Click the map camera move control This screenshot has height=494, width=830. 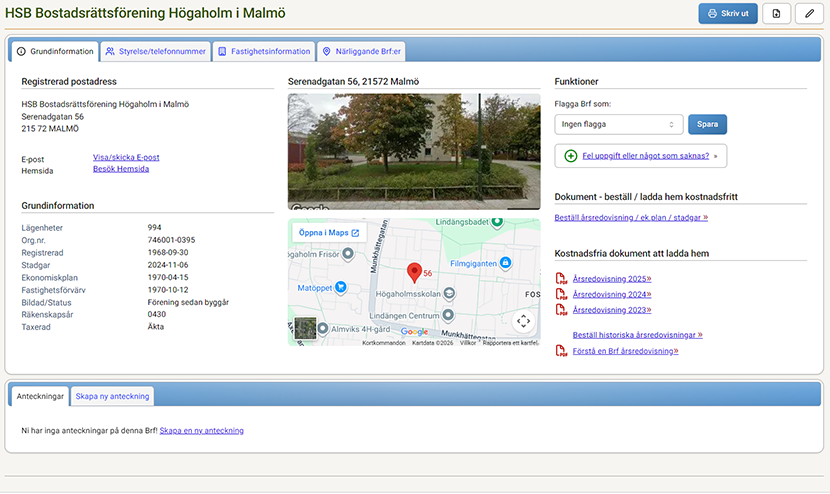pos(524,321)
